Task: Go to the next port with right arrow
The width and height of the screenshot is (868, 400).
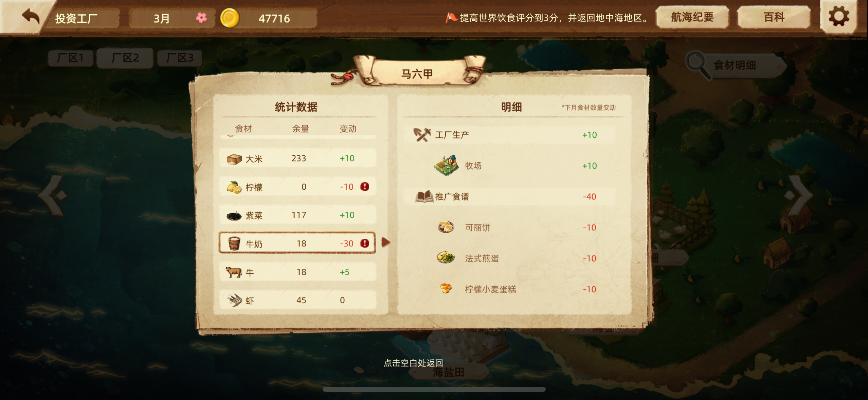Action: pos(799,195)
